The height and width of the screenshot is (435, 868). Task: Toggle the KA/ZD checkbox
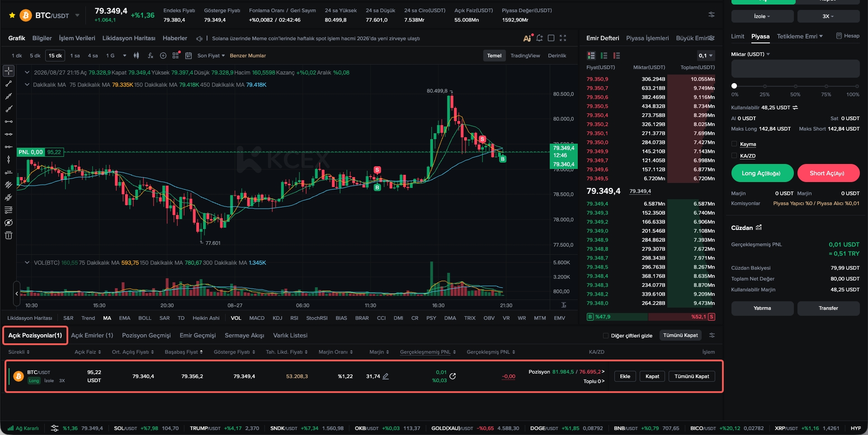(734, 156)
